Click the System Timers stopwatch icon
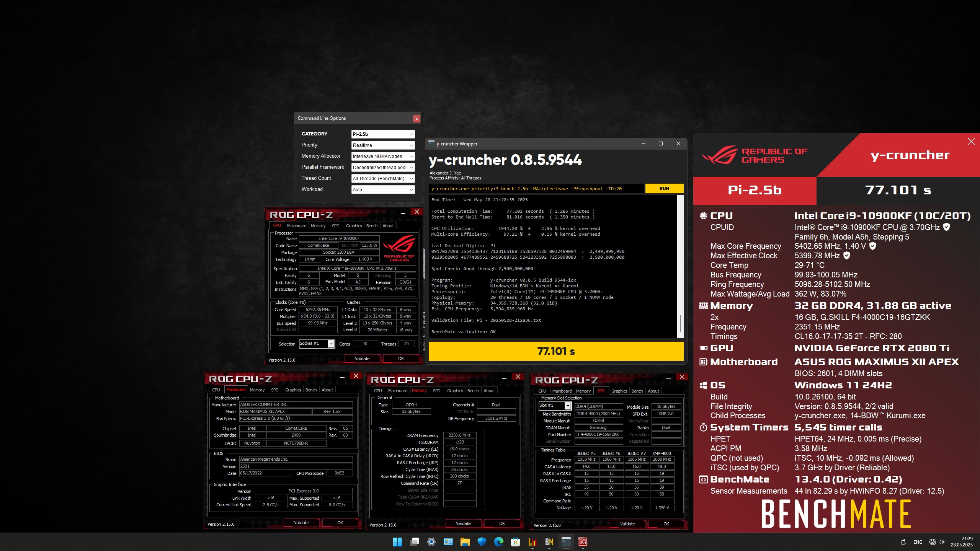980x551 pixels. point(703,427)
